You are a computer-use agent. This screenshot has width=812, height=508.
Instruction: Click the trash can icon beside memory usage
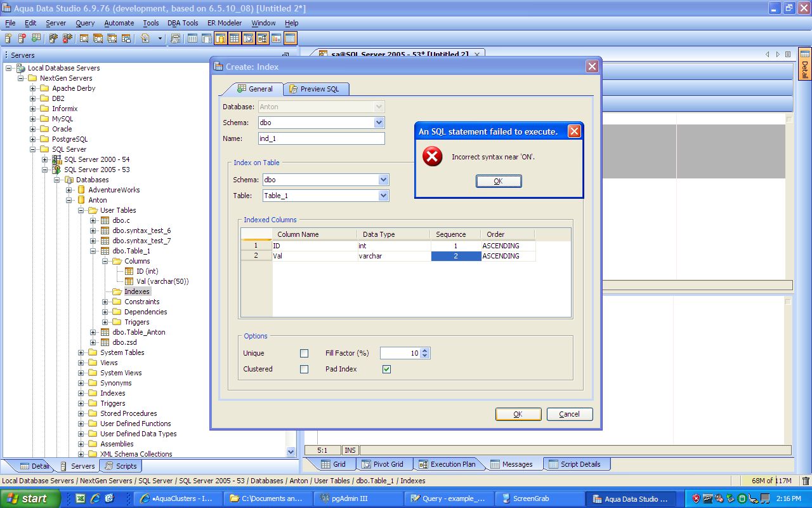coord(806,481)
